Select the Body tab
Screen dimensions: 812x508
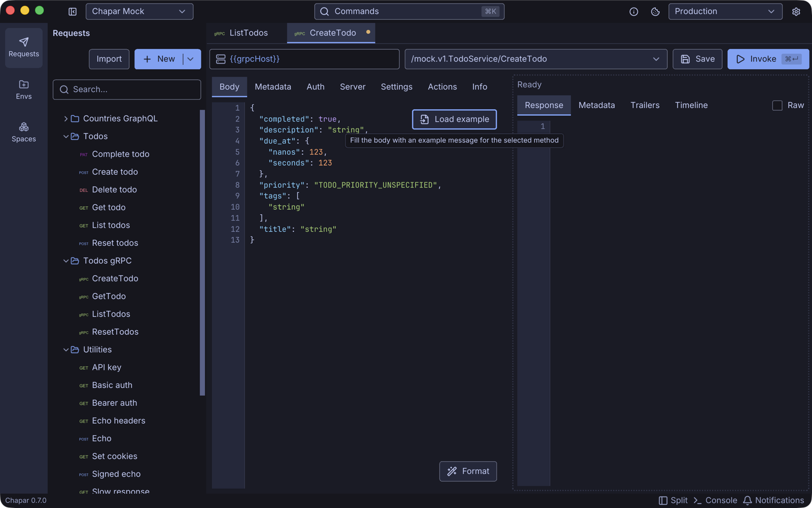(x=229, y=87)
